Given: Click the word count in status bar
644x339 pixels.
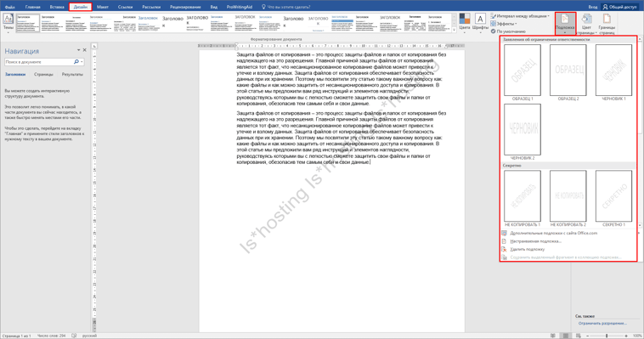Looking at the screenshot, I should (x=51, y=336).
